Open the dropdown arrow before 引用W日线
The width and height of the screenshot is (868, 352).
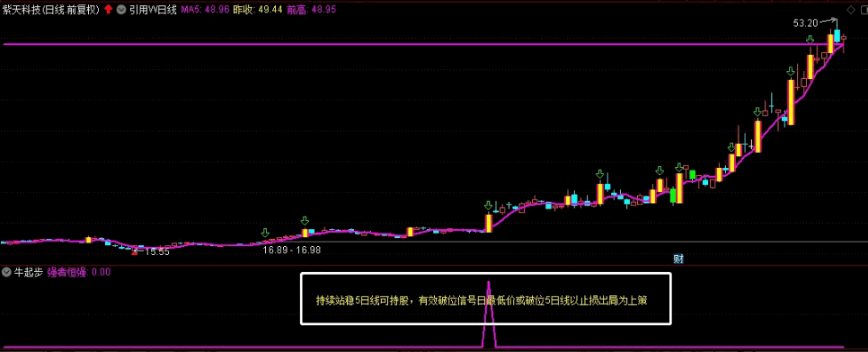click(x=120, y=9)
